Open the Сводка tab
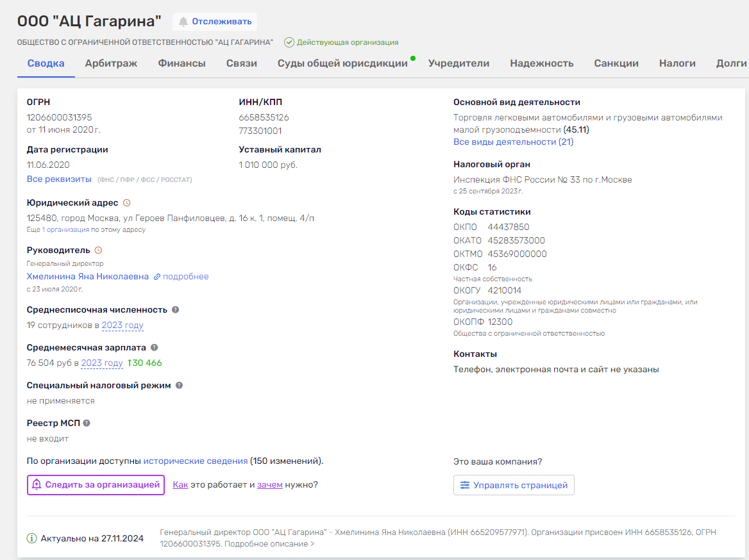Screen dimensions: 749x560 pos(46,63)
